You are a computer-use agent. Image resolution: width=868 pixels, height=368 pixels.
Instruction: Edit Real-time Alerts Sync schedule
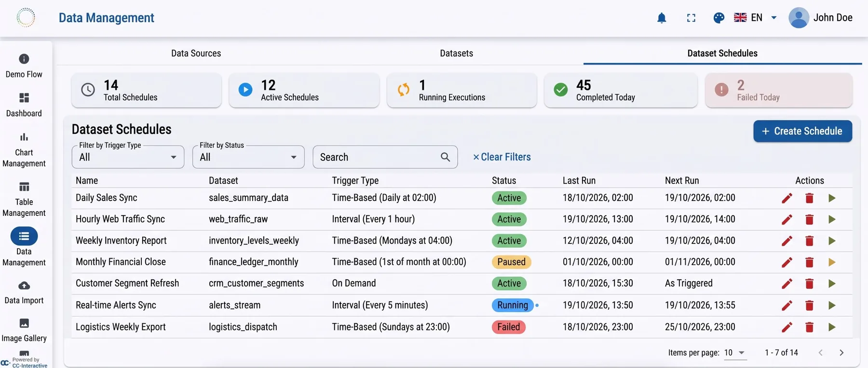point(787,305)
